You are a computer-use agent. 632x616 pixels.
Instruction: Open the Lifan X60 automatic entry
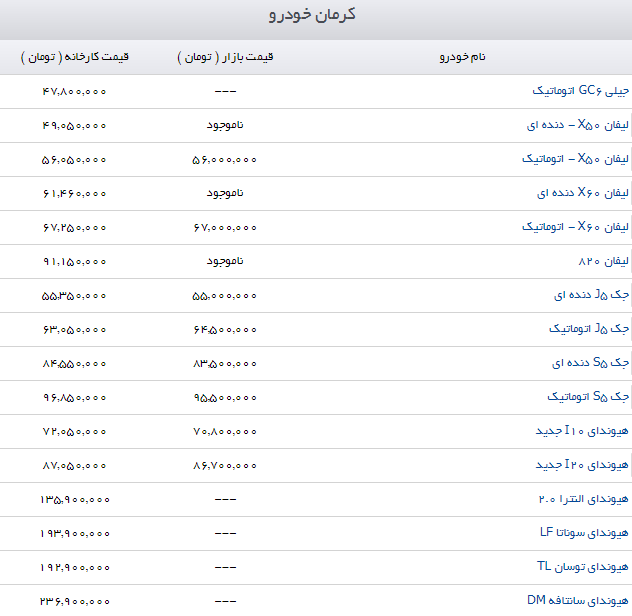pos(576,227)
